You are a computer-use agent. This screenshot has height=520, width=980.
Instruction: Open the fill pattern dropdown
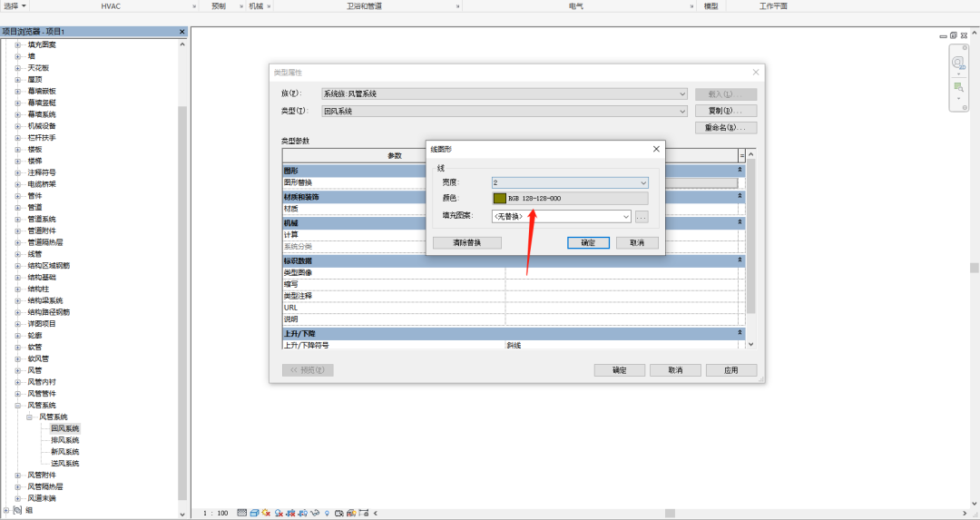(x=561, y=217)
